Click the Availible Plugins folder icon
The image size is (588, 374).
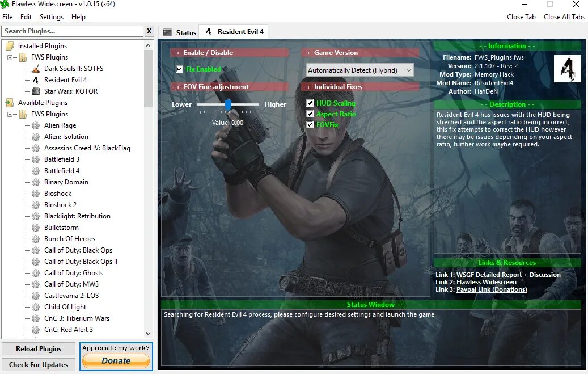click(10, 103)
